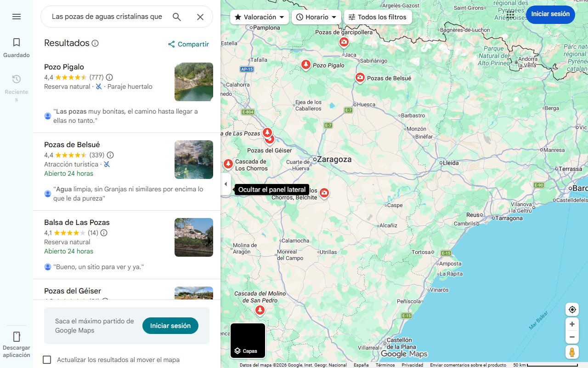Clear the search with the X icon
Viewport: 588px width, 368px height.
pos(200,17)
